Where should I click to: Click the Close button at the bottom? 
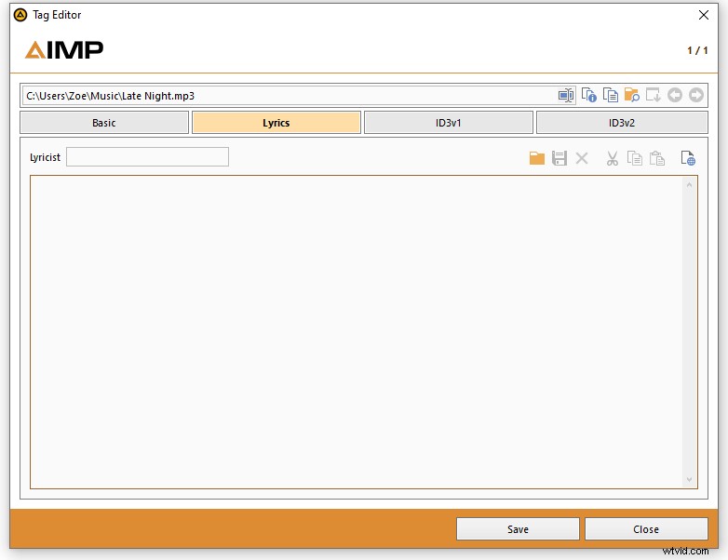point(646,529)
